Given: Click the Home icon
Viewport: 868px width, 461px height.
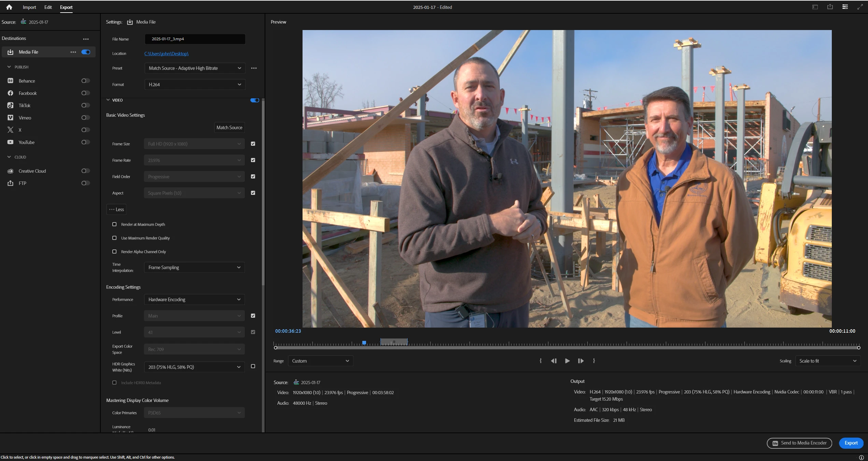Looking at the screenshot, I should tap(9, 7).
